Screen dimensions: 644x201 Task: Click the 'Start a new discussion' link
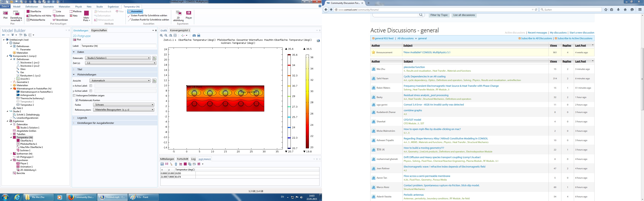(x=582, y=33)
